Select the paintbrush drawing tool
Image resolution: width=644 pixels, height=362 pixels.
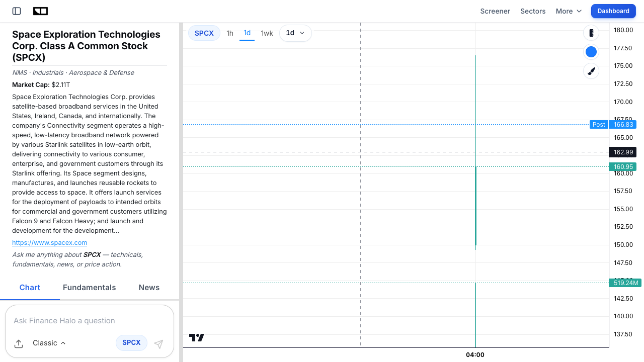(591, 71)
